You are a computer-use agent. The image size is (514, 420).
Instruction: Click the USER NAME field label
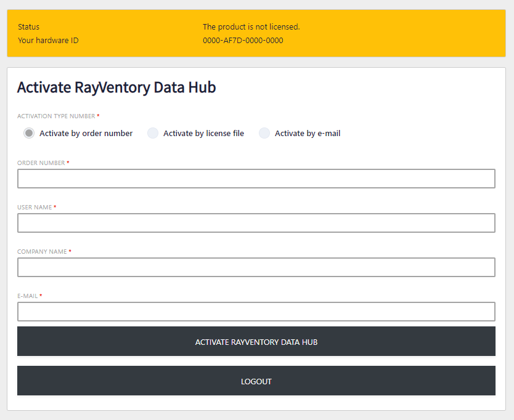[x=35, y=208]
